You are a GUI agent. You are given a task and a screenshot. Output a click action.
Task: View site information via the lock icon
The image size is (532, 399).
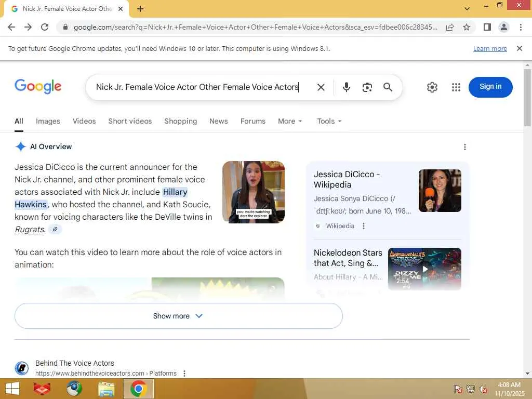pyautogui.click(x=65, y=27)
